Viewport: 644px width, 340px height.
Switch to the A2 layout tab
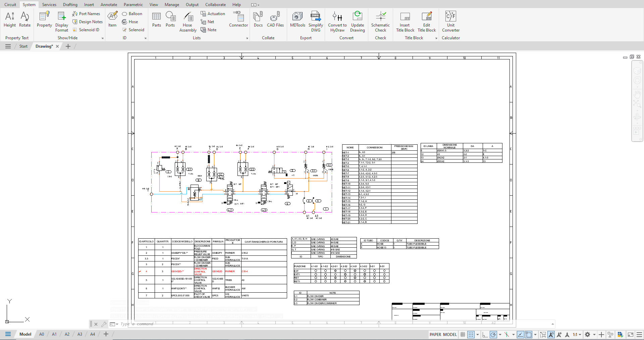click(x=67, y=334)
